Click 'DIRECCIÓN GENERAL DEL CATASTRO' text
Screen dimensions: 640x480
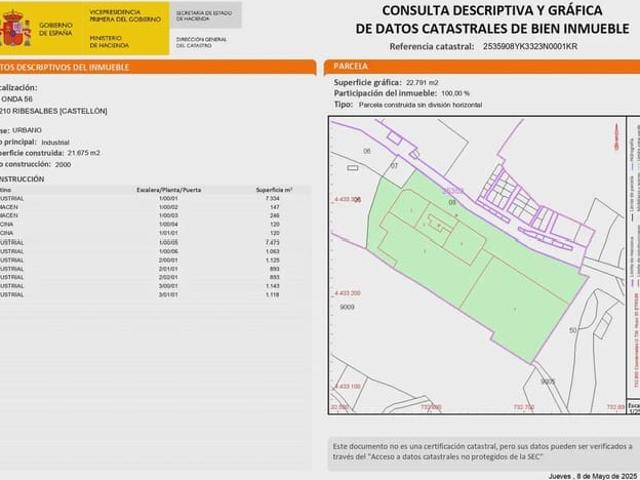coord(201,42)
